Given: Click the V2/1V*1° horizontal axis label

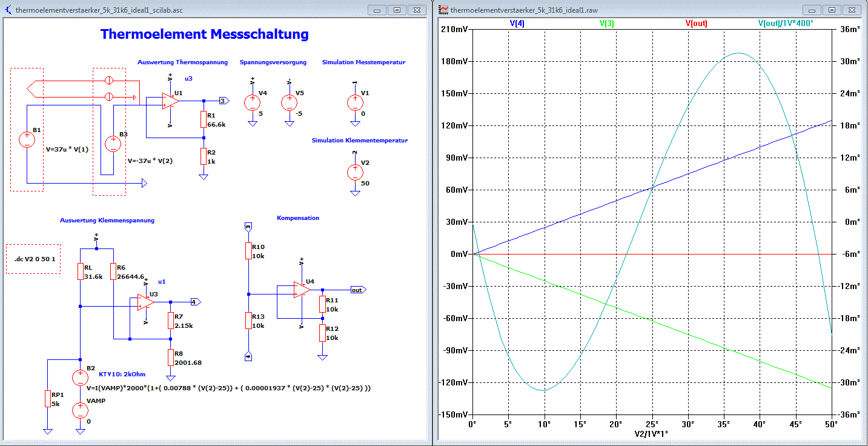Looking at the screenshot, I should pos(651,434).
